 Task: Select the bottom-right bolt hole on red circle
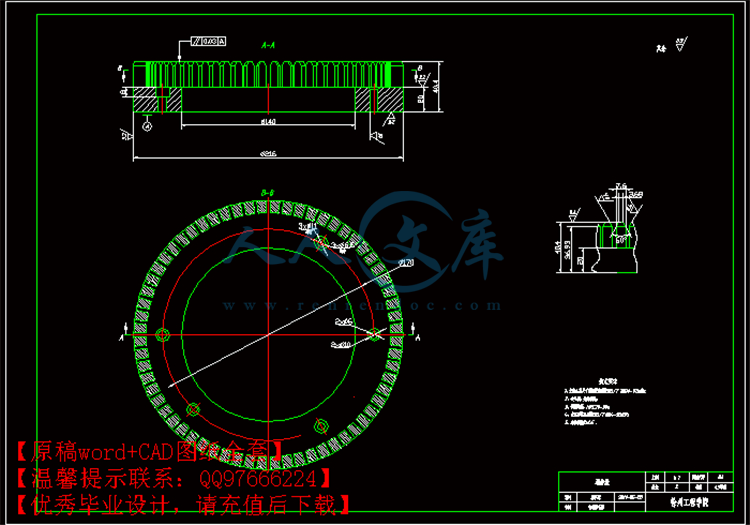click(x=320, y=426)
